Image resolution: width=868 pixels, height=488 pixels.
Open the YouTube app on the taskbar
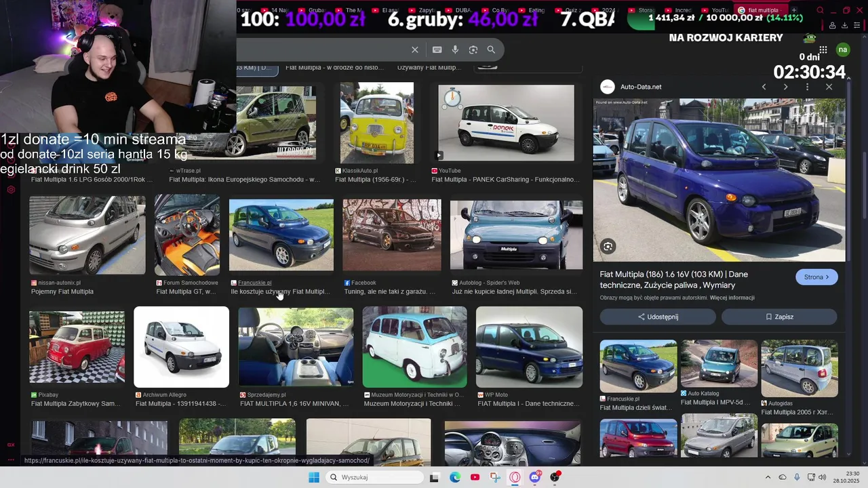click(x=475, y=477)
